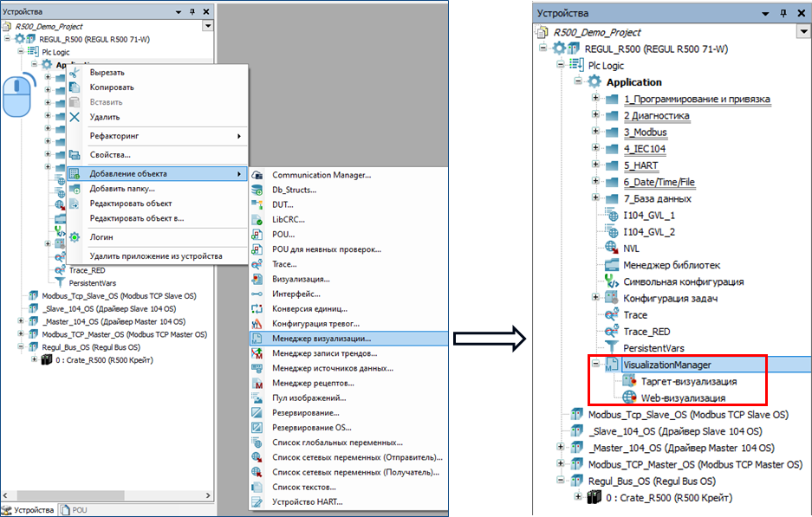Click the Вырезать scissors icon in context menu

coord(75,73)
